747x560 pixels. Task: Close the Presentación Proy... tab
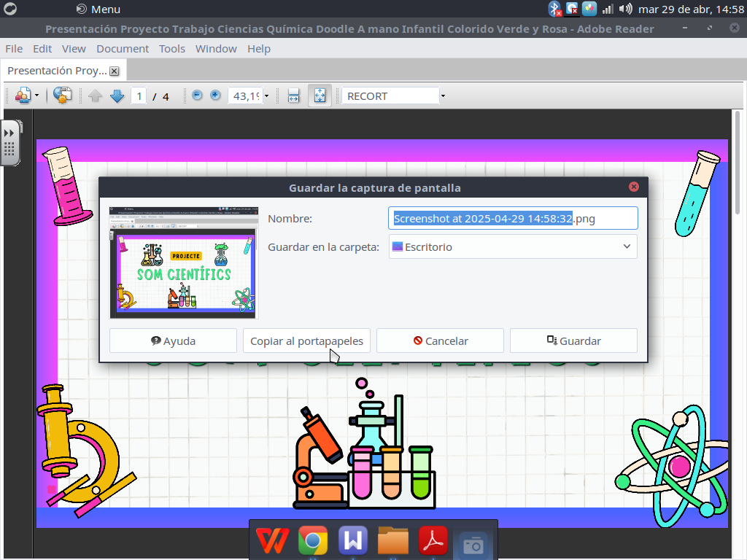tap(115, 71)
